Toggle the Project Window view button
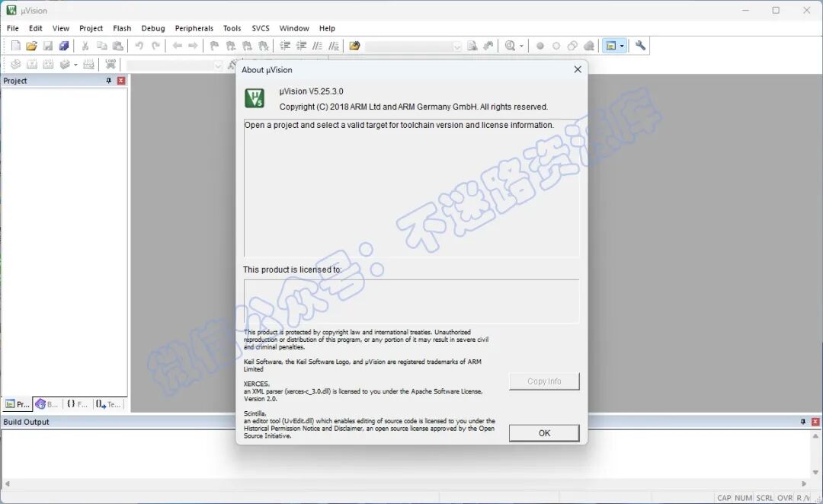 coord(610,46)
